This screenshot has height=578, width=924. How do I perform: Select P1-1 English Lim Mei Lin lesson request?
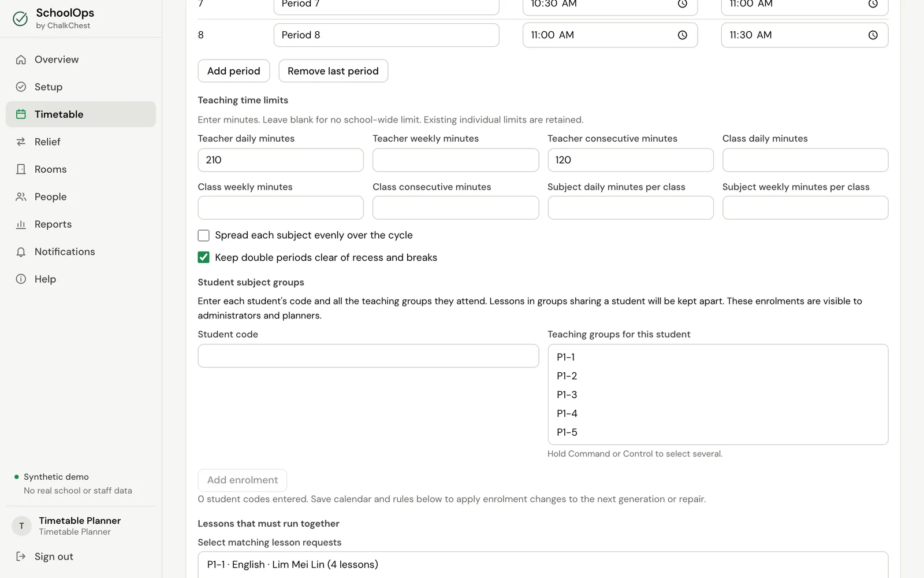tap(543, 565)
